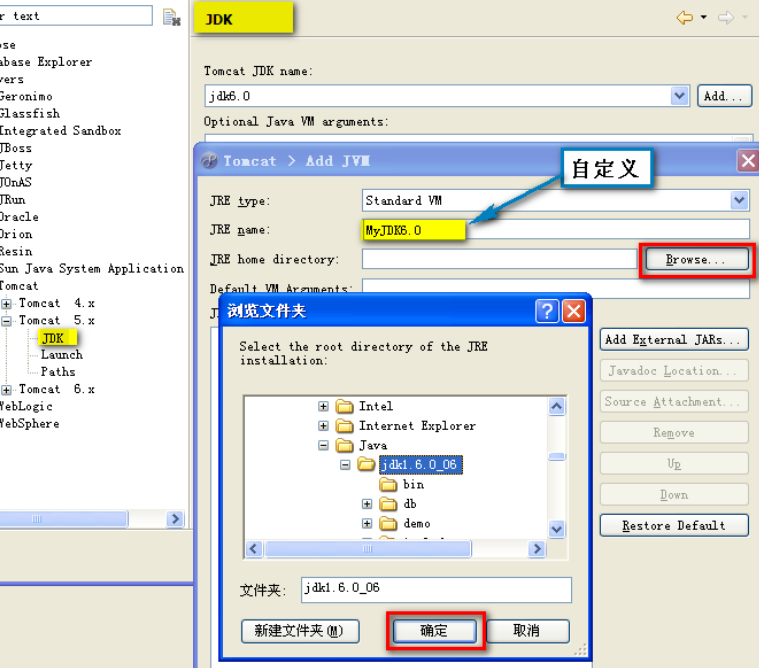Open the back history dropdown arrow

coord(703,18)
